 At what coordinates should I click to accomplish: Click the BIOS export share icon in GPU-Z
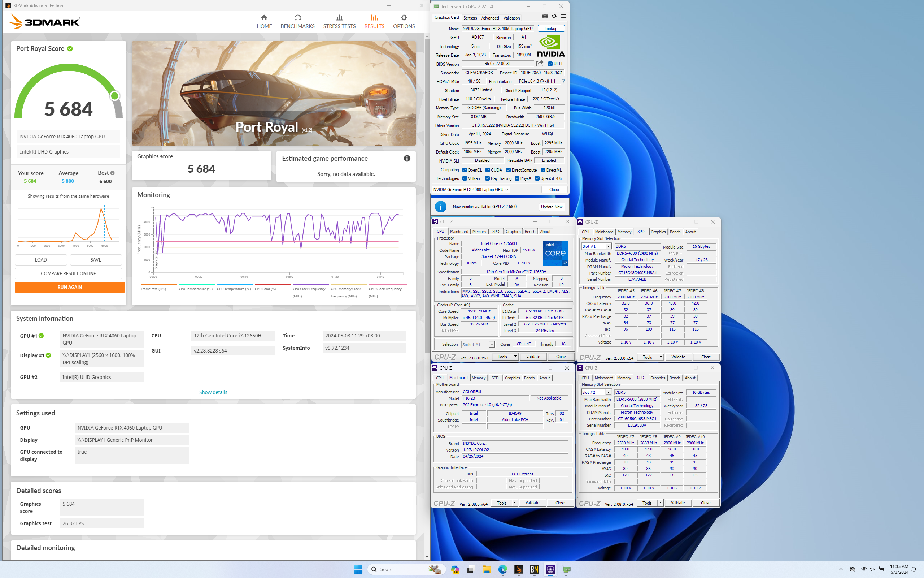(540, 64)
